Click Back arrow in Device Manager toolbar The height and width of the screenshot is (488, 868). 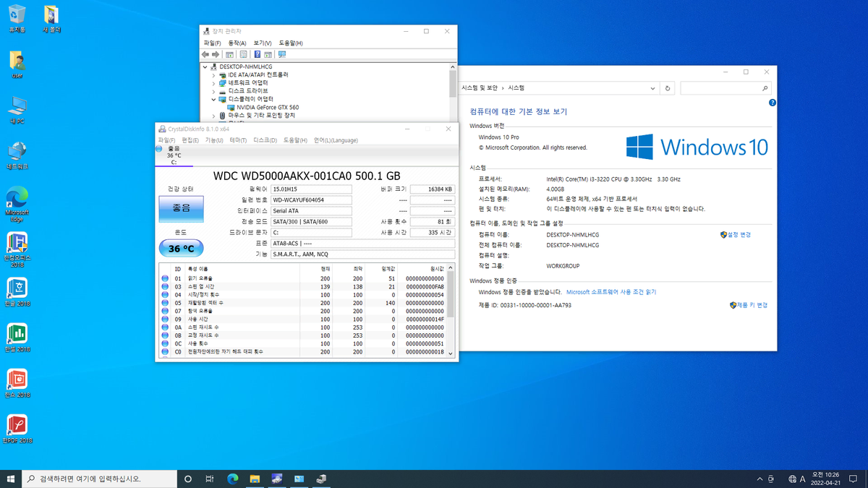[205, 54]
